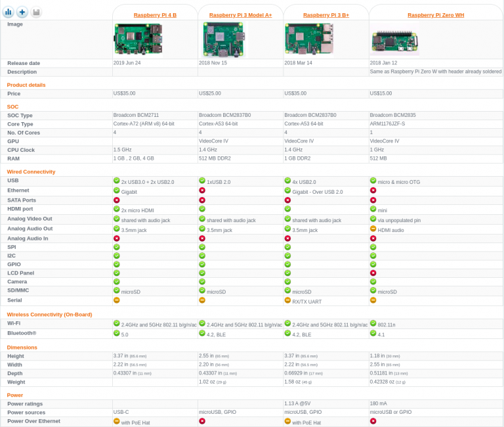Click the Wireless Connectivity (On-Board) heading

[49, 315]
